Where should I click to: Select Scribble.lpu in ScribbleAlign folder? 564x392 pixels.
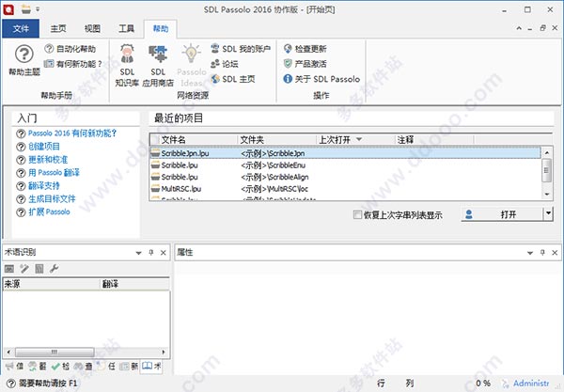[x=345, y=177]
